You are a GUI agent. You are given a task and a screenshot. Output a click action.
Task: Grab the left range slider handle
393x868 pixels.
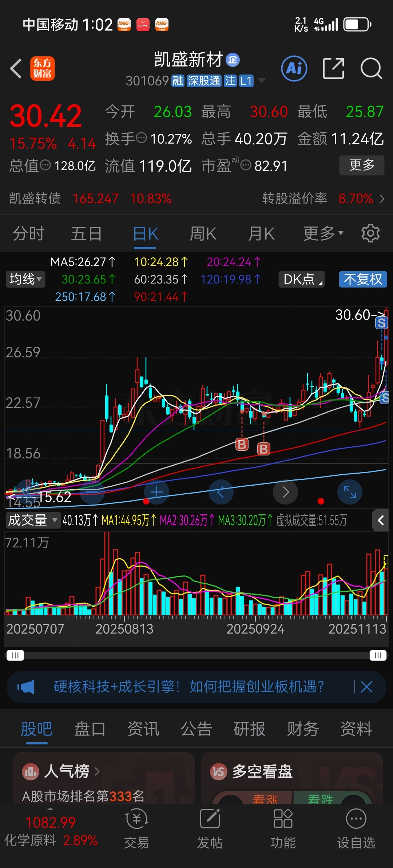pyautogui.click(x=15, y=655)
